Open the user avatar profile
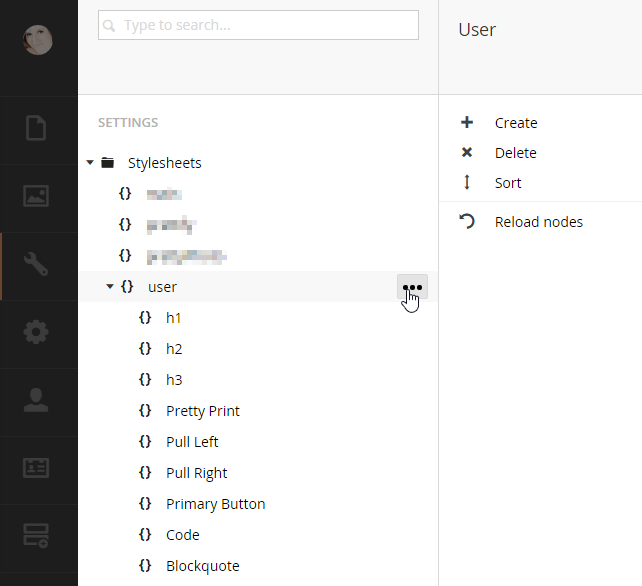Image resolution: width=642 pixels, height=586 pixels. 38,40
